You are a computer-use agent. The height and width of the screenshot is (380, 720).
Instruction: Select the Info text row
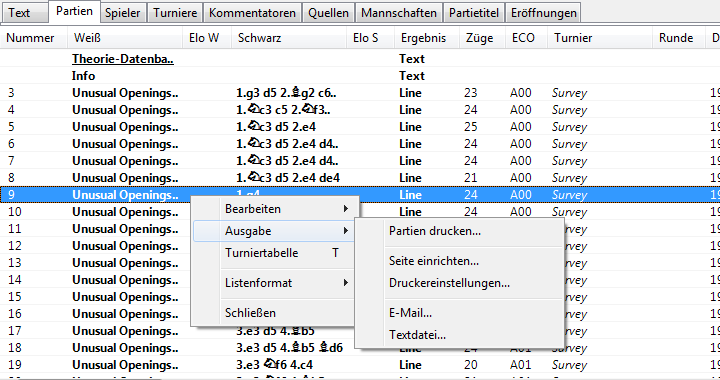click(x=360, y=76)
